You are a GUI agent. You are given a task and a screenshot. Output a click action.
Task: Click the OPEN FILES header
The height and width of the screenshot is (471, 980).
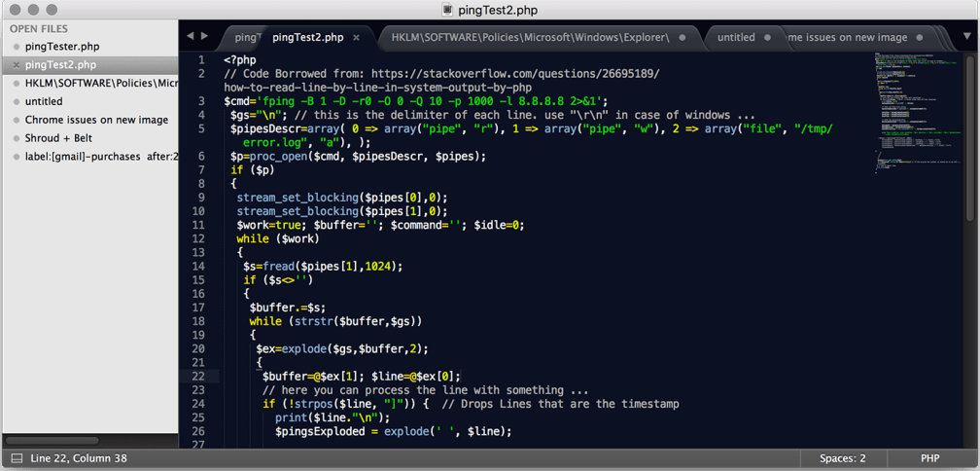39,29
